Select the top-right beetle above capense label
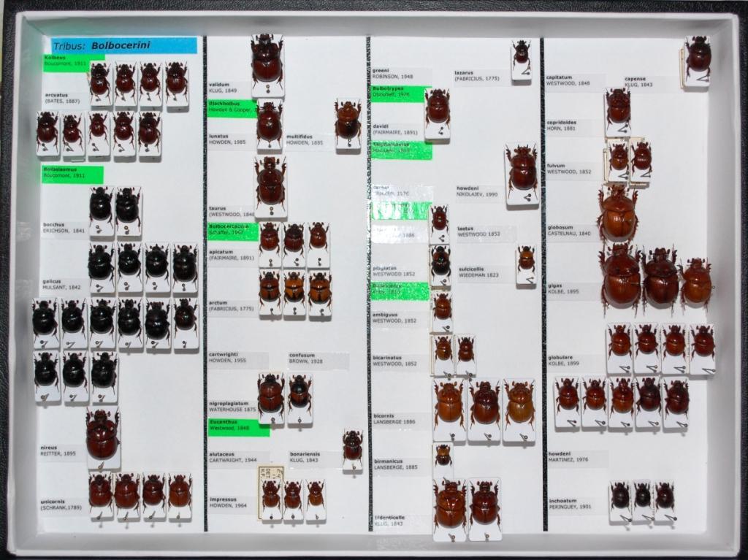The width and height of the screenshot is (748, 560). (x=698, y=56)
